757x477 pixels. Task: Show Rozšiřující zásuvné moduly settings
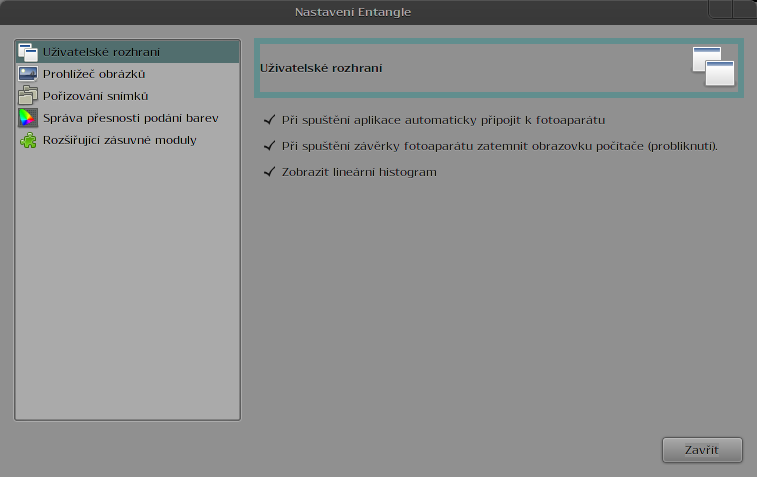127,140
